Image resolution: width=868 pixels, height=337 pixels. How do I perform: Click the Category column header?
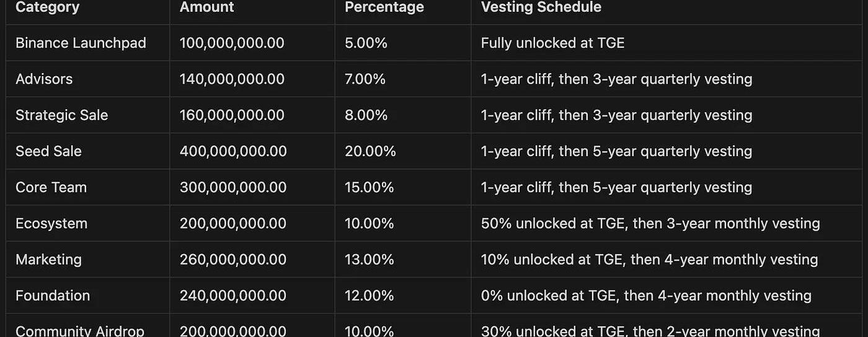48,7
